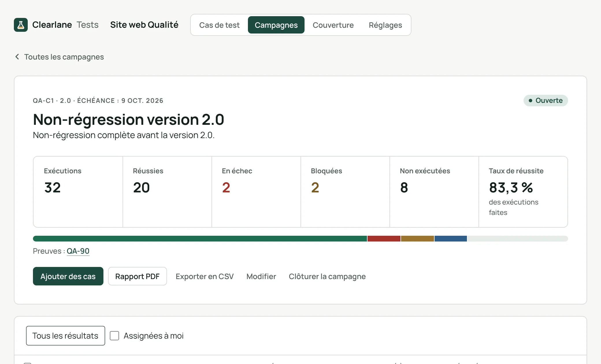This screenshot has height=364, width=601.
Task: Go back to Toutes les campagnes
Action: (x=64, y=57)
